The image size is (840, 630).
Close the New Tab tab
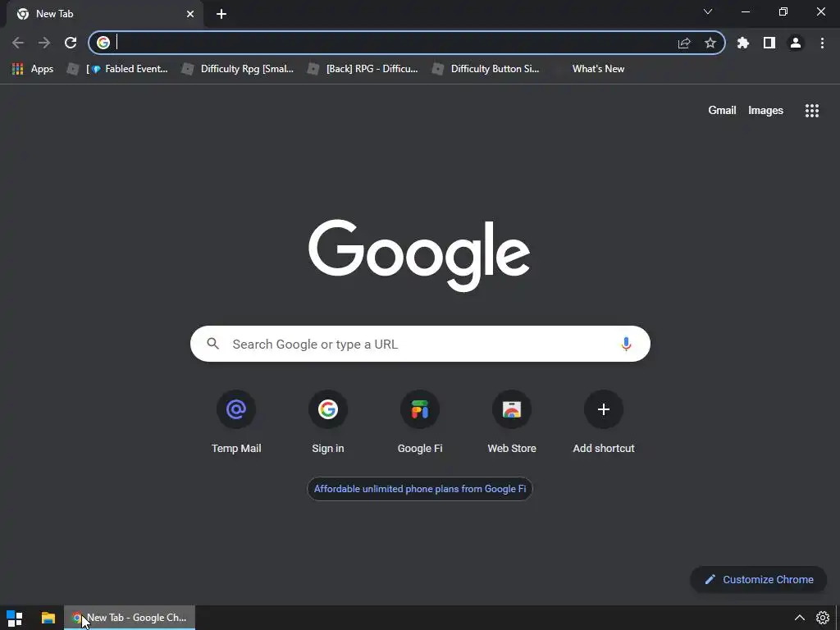pyautogui.click(x=190, y=14)
